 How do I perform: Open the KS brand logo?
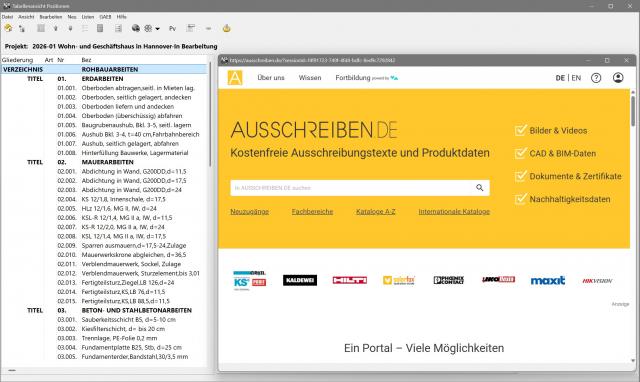tap(249, 280)
